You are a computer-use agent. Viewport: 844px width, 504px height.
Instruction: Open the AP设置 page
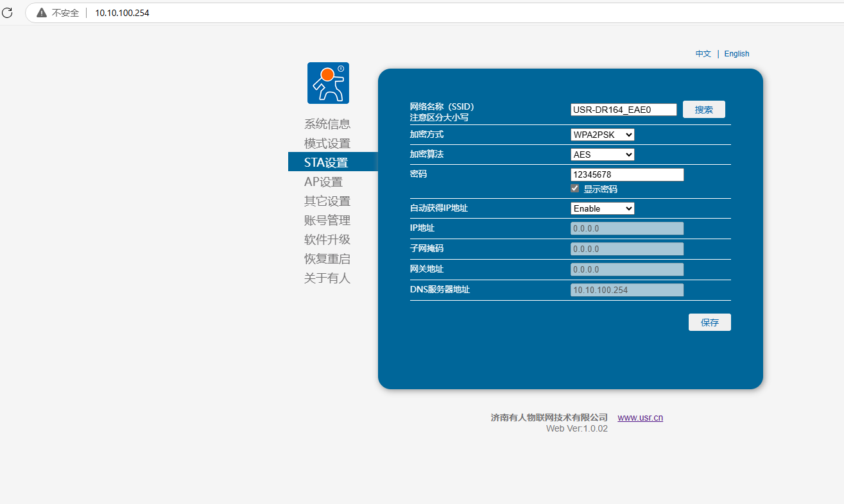[323, 182]
